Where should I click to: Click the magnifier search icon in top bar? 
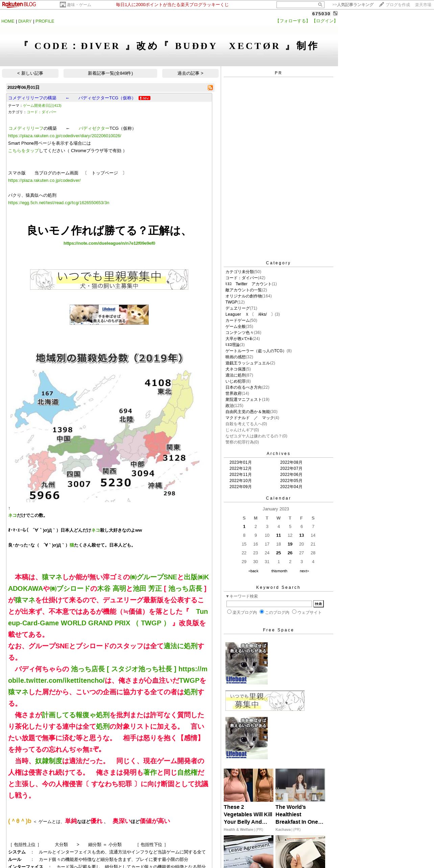coord(320,5)
